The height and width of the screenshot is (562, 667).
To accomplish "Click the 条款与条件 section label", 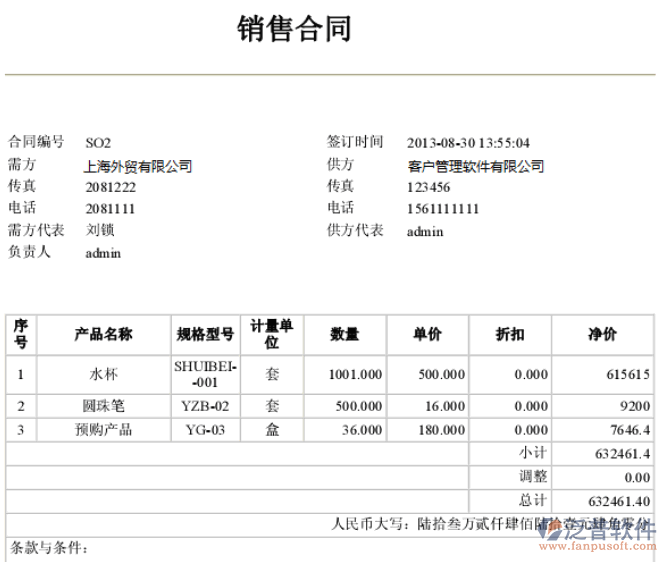I will pyautogui.click(x=50, y=548).
